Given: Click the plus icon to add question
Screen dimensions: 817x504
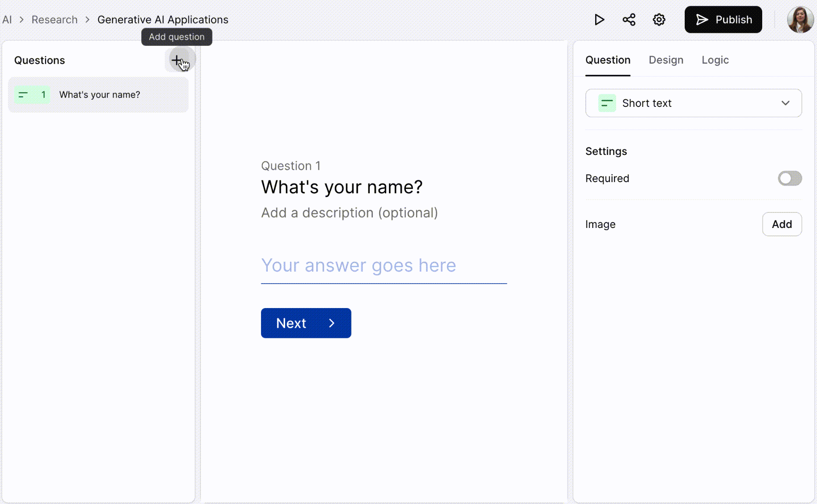Looking at the screenshot, I should click(x=177, y=60).
